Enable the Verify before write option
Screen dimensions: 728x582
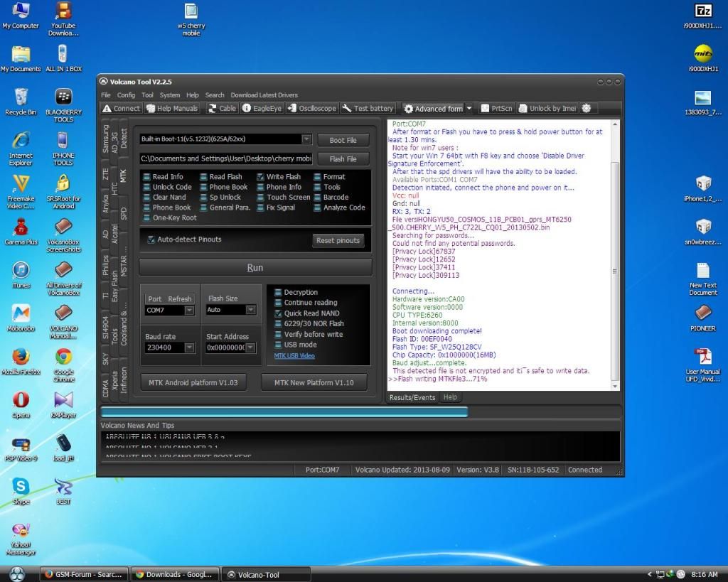pos(278,334)
